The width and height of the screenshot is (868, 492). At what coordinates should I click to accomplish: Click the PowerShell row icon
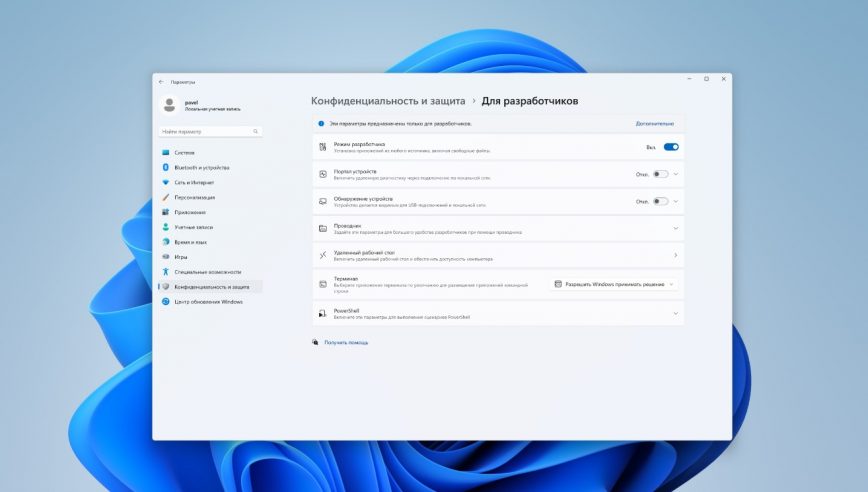(323, 314)
